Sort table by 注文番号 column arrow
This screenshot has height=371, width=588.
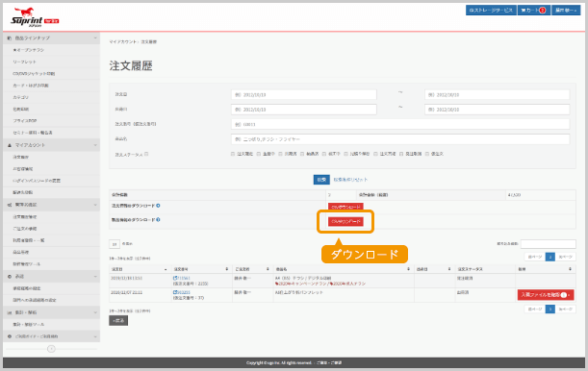[x=226, y=269]
